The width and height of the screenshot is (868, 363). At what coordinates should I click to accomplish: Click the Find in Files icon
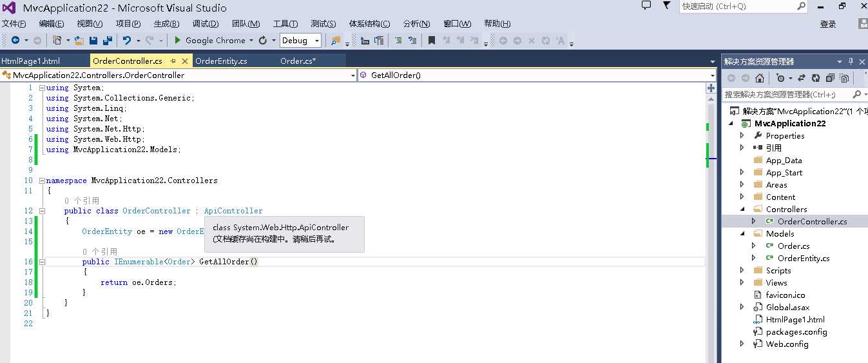click(x=336, y=40)
